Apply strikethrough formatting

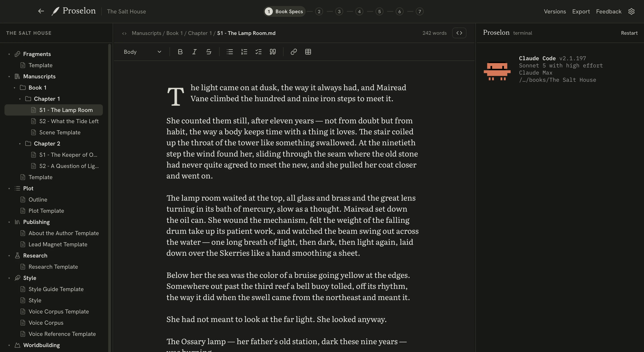209,52
